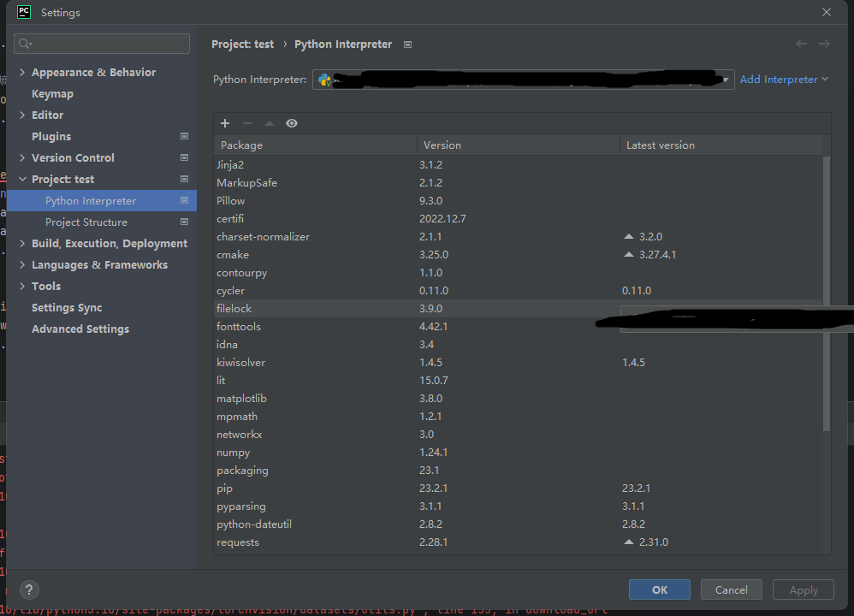
Task: Select the cycler package row
Action: click(518, 290)
